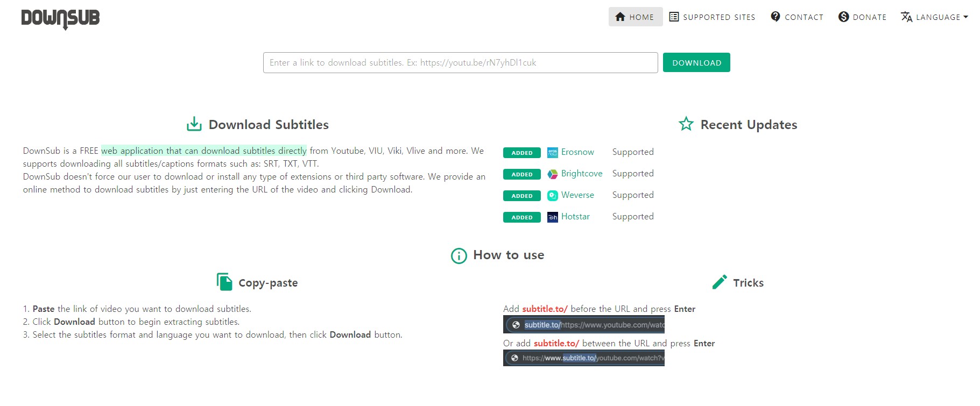Image resolution: width=980 pixels, height=406 pixels.
Task: Go to the Home menu item
Action: (x=636, y=17)
